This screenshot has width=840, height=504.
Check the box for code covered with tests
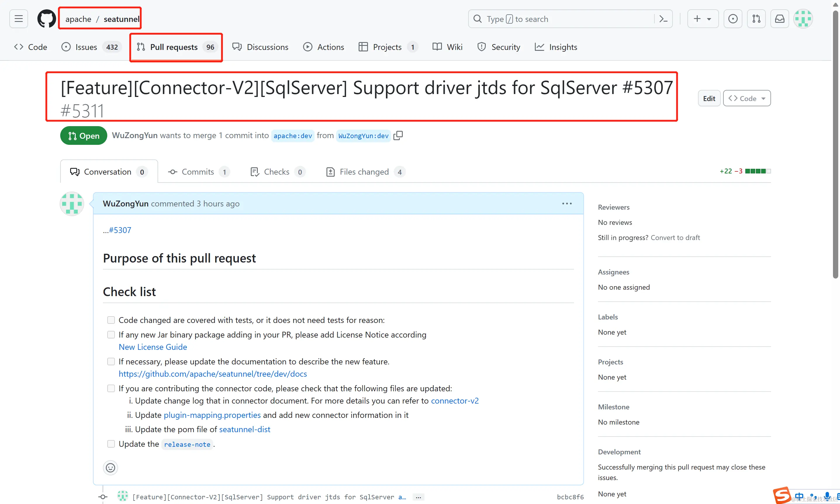(x=111, y=320)
